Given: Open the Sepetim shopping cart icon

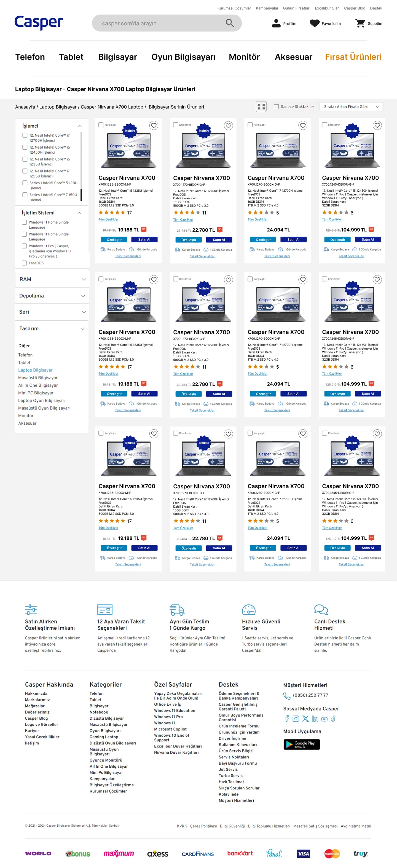Looking at the screenshot, I should [x=360, y=23].
